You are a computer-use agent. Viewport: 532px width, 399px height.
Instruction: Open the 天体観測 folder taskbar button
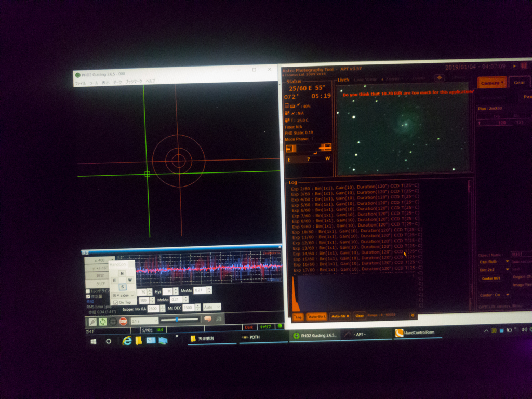(x=212, y=338)
